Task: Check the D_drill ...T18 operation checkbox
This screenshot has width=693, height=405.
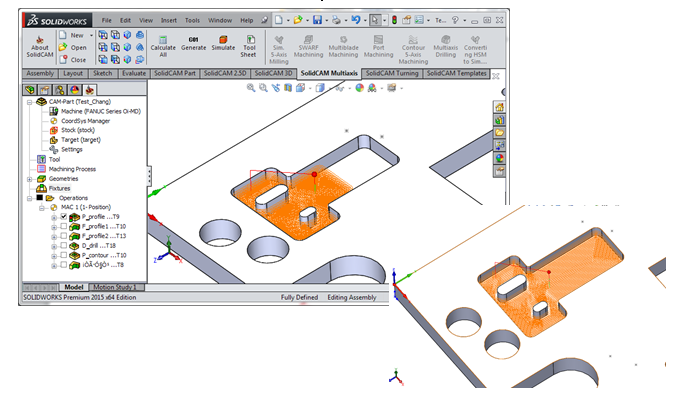Action: [x=64, y=245]
